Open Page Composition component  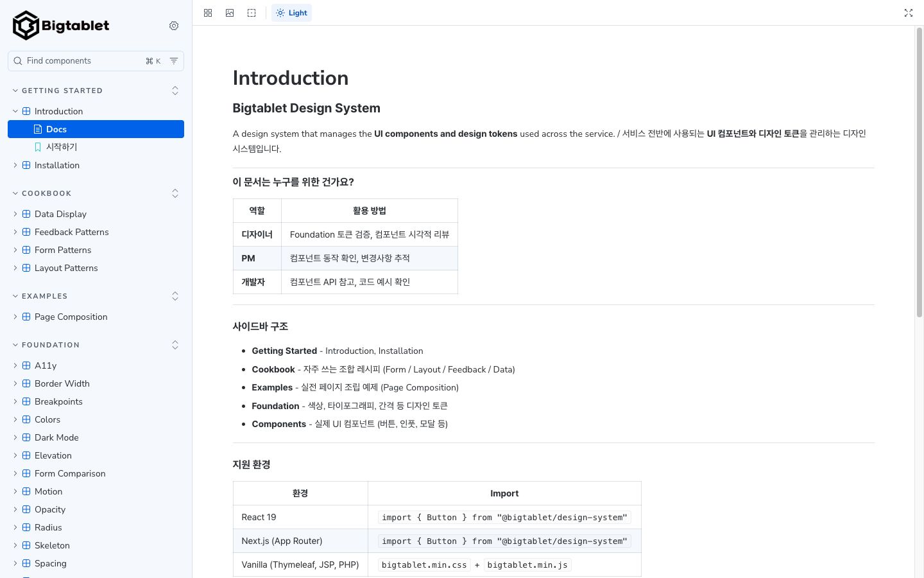coord(96,317)
